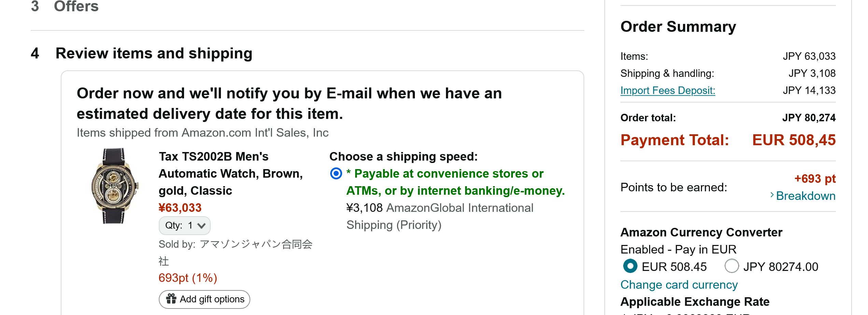
Task: Click the Sold by seller name
Action: click(x=256, y=244)
